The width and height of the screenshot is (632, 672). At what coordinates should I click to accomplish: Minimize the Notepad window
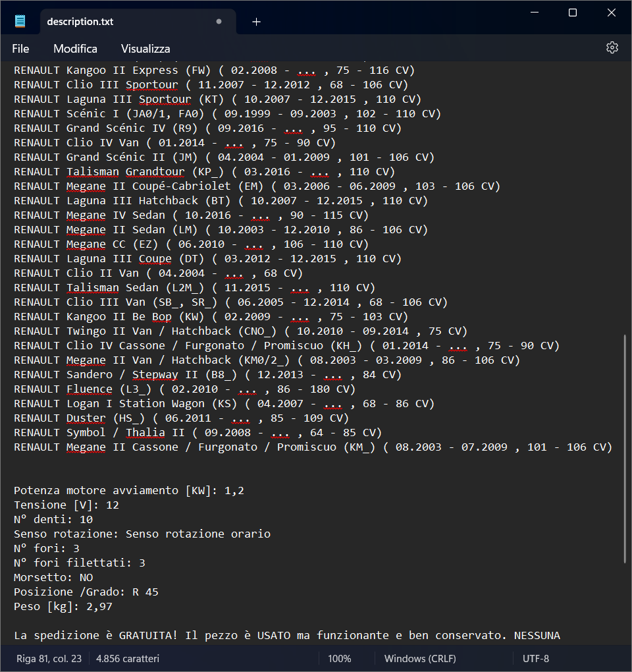tap(535, 13)
